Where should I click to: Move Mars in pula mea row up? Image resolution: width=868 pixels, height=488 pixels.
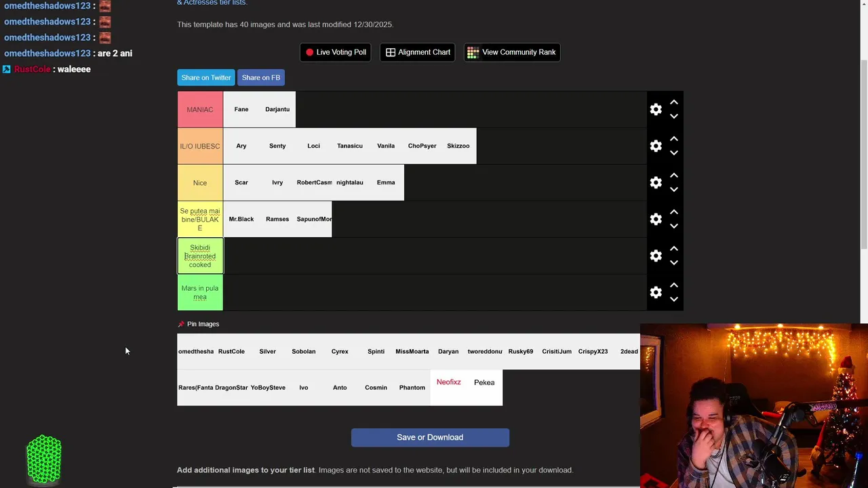coord(674,285)
